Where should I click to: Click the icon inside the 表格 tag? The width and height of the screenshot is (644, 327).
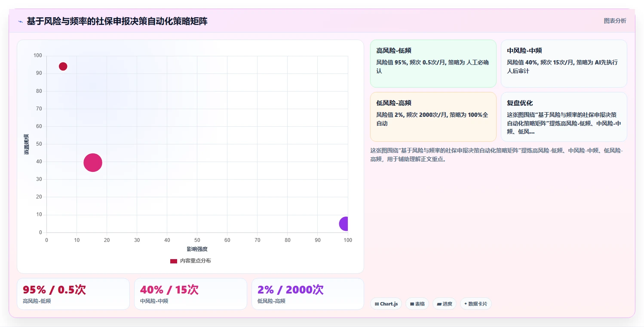pos(412,304)
